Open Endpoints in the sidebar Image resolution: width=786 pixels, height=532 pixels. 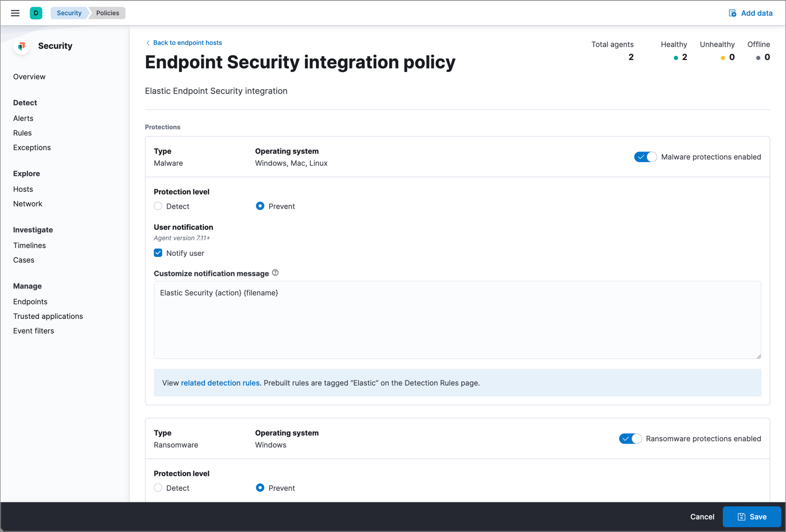tap(30, 302)
